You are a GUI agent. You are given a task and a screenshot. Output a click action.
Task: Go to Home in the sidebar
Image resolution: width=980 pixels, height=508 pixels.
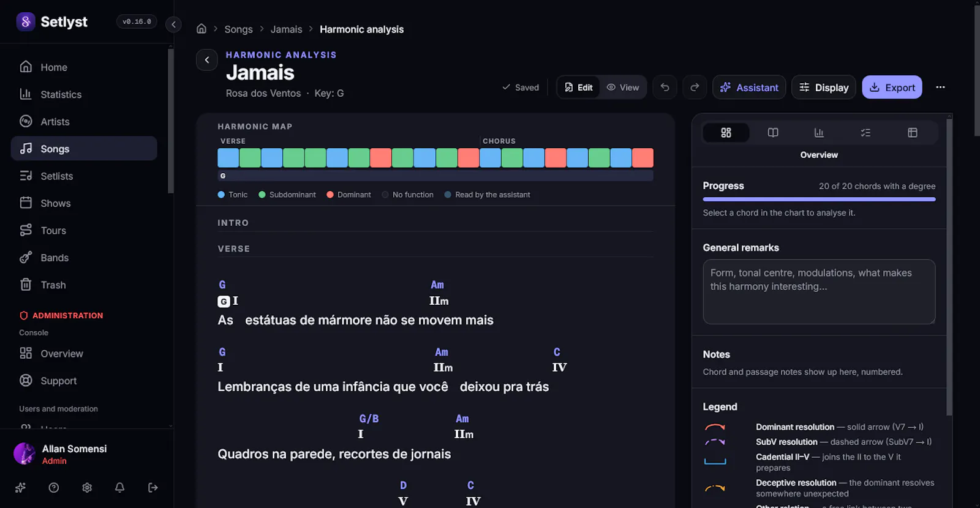(x=84, y=67)
